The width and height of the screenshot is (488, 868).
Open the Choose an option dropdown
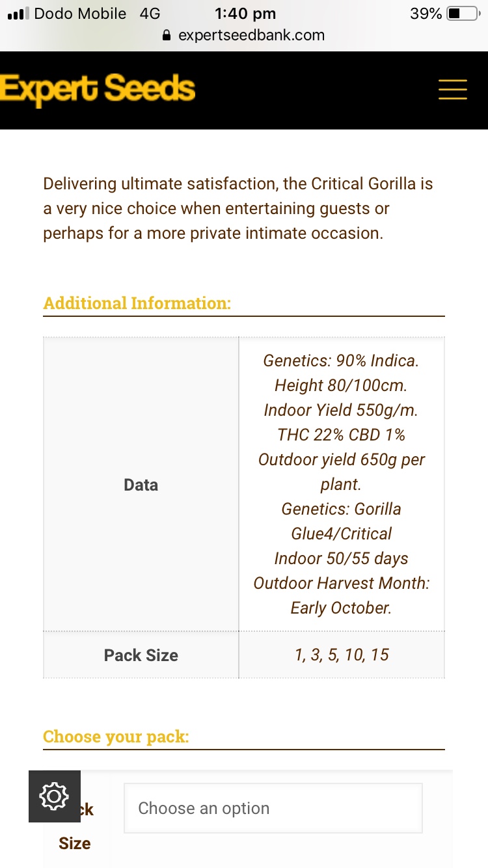(273, 808)
